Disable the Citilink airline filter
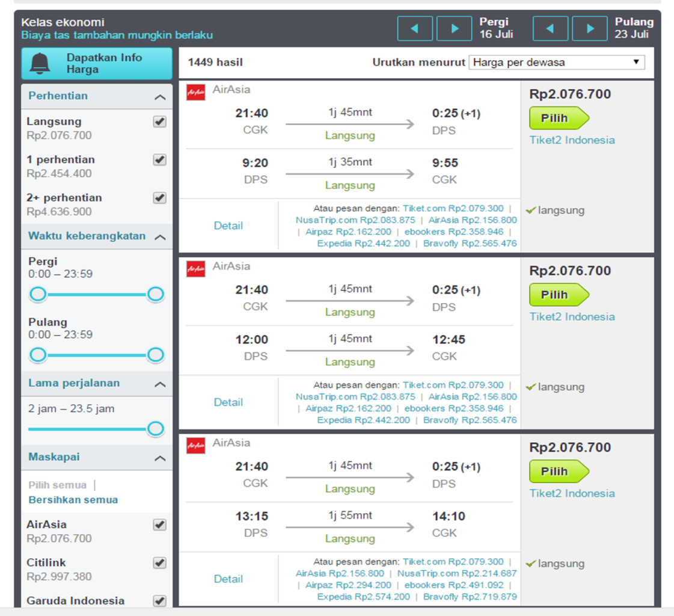 click(x=159, y=562)
